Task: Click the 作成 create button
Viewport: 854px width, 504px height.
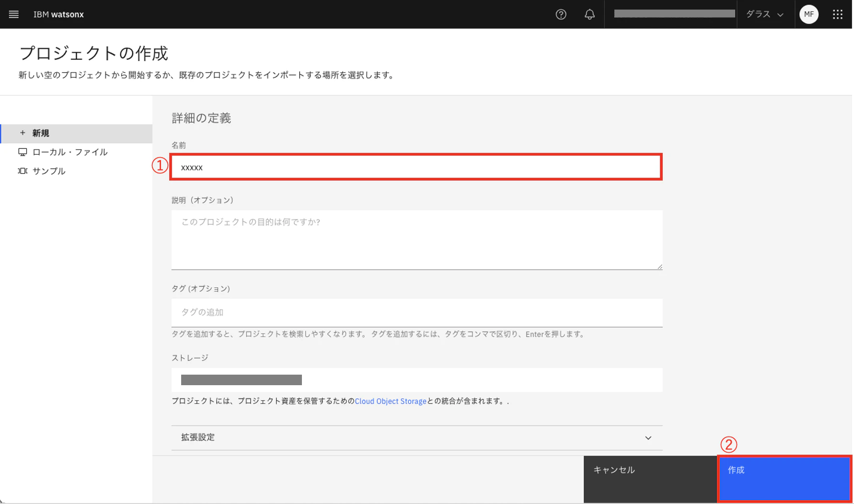Action: 785,479
